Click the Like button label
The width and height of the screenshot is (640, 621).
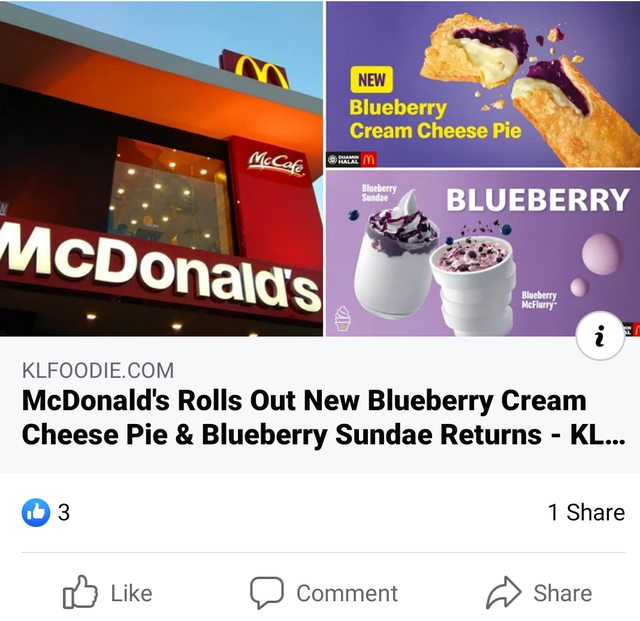[131, 593]
